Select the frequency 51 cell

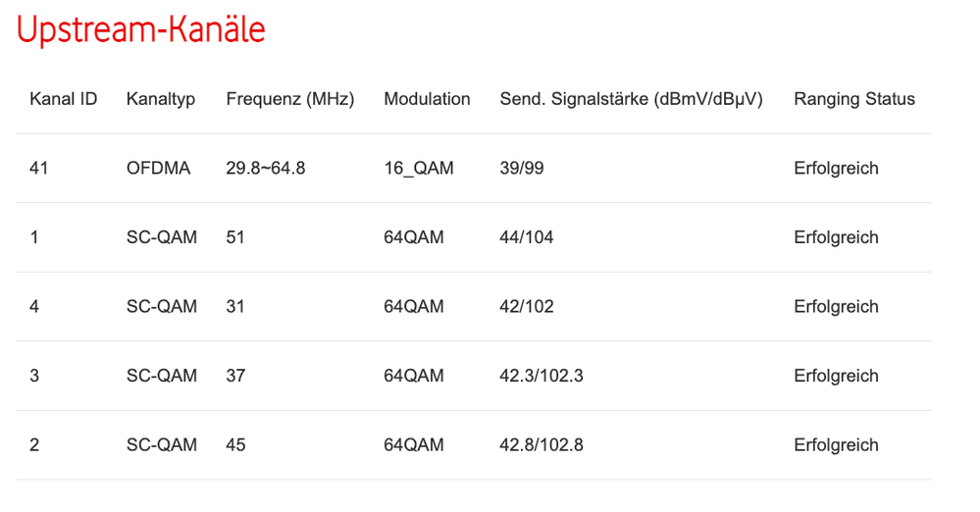[x=235, y=237]
